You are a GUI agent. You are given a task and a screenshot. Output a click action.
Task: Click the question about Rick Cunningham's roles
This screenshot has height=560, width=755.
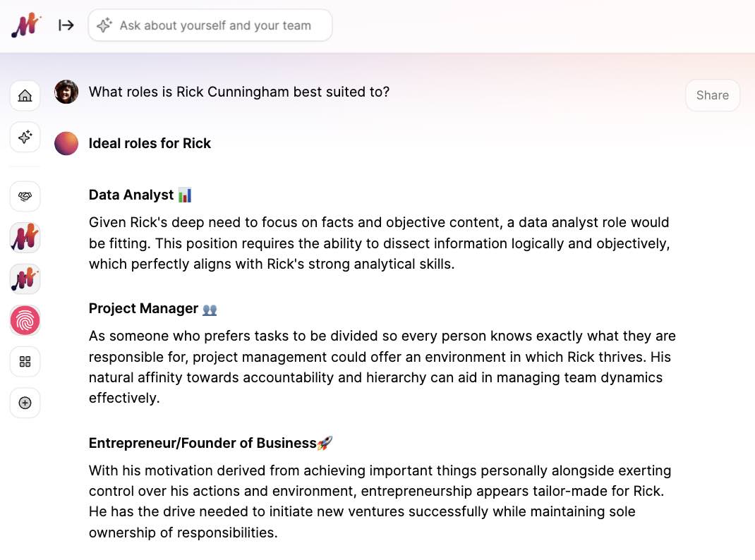(x=238, y=92)
